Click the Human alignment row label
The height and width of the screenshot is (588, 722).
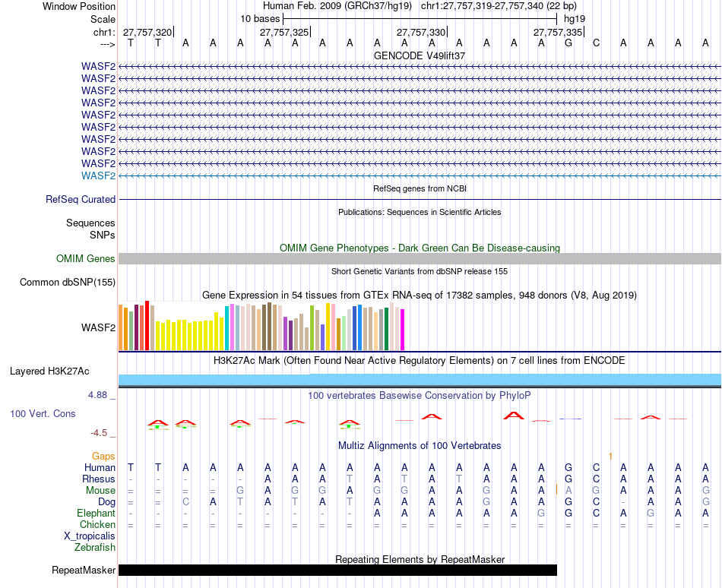point(100,468)
